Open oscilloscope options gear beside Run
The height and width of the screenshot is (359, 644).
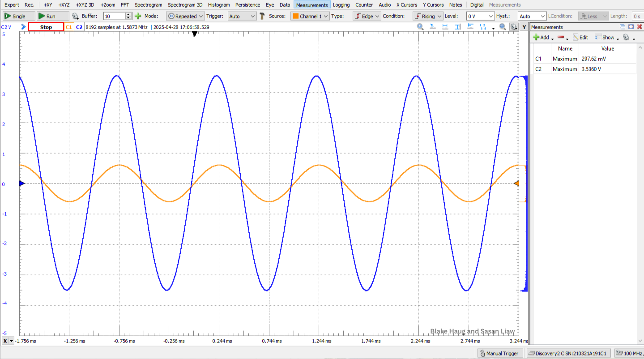[x=75, y=16]
